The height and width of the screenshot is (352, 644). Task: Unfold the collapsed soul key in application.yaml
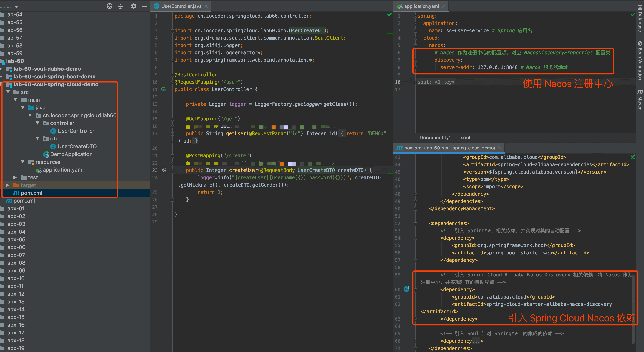tap(415, 82)
